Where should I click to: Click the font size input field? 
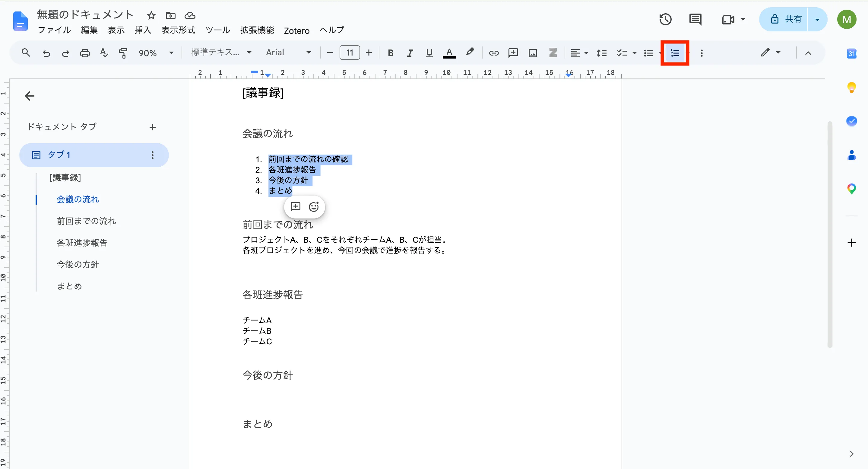pos(350,53)
